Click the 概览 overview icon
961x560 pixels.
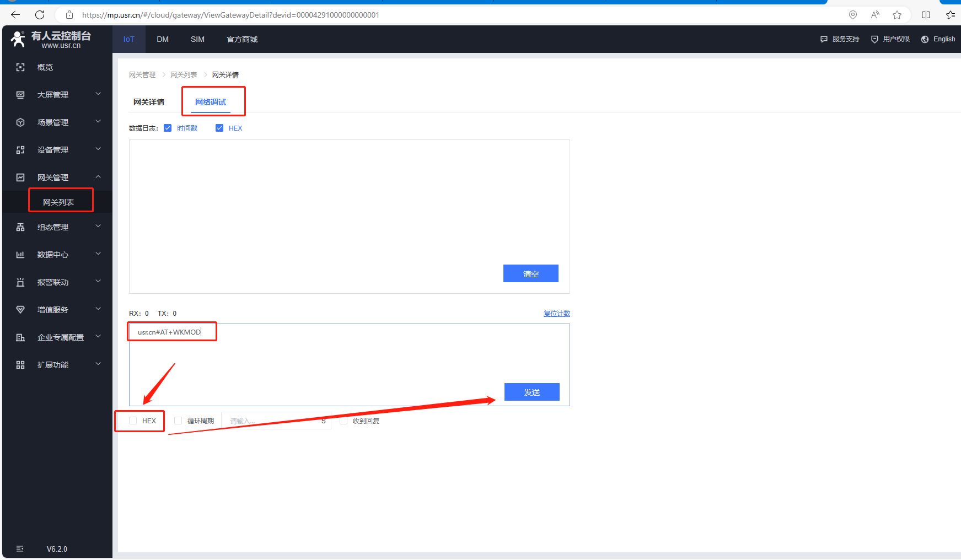coord(20,67)
